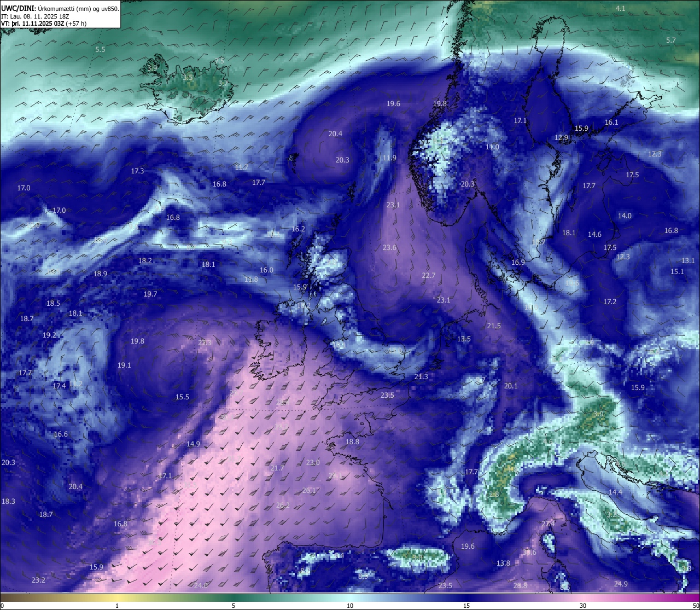Pick the 14.0 value label
The width and height of the screenshot is (700, 610).
(x=625, y=216)
